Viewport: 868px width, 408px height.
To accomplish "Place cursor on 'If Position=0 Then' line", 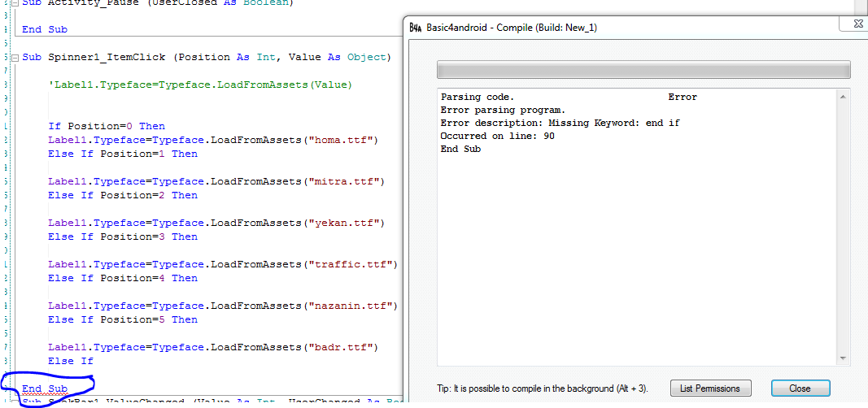I will [106, 126].
